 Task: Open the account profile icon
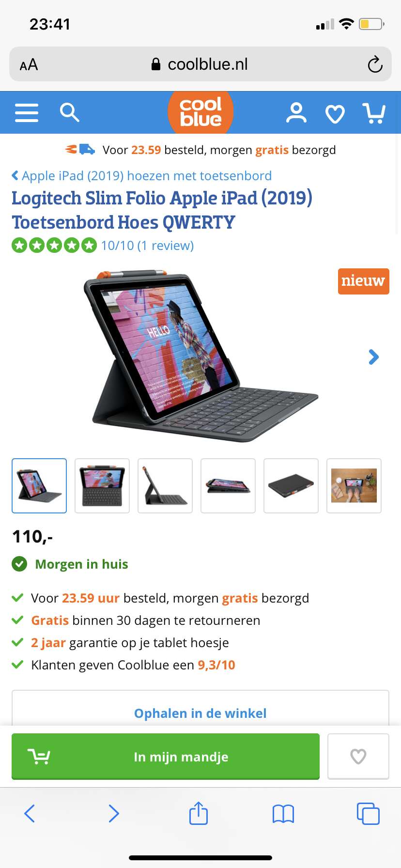point(296,113)
